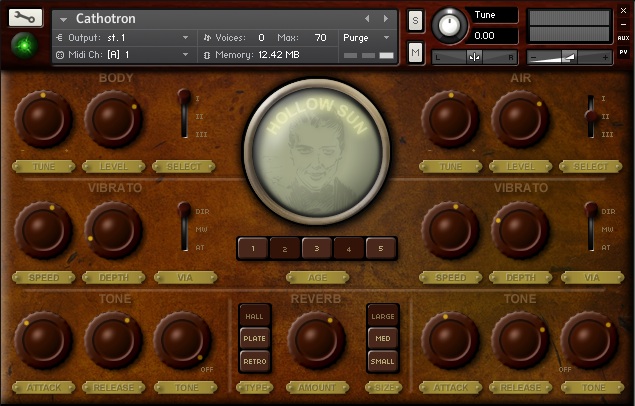The image size is (635, 406).
Task: Click the Reverb Amount knob
Action: pyautogui.click(x=316, y=340)
